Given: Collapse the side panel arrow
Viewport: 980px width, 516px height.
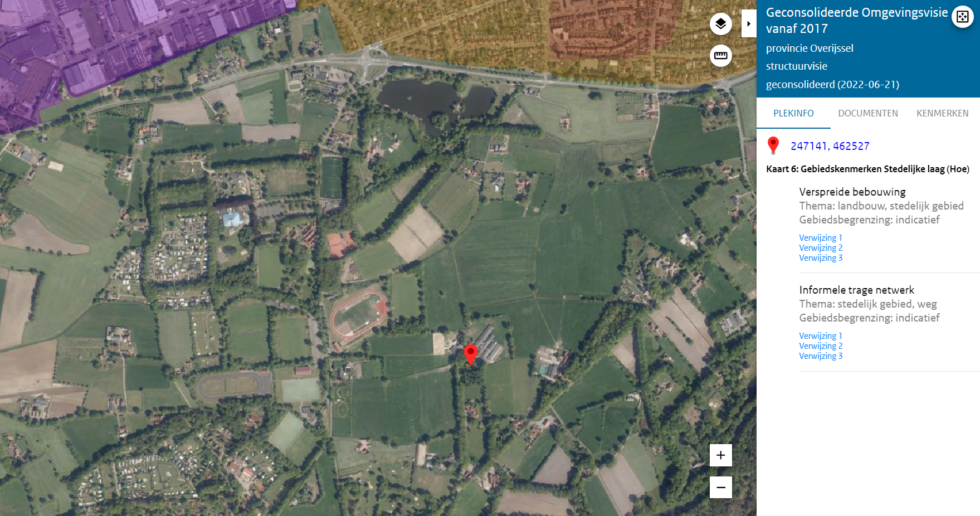Looking at the screenshot, I should pyautogui.click(x=749, y=23).
